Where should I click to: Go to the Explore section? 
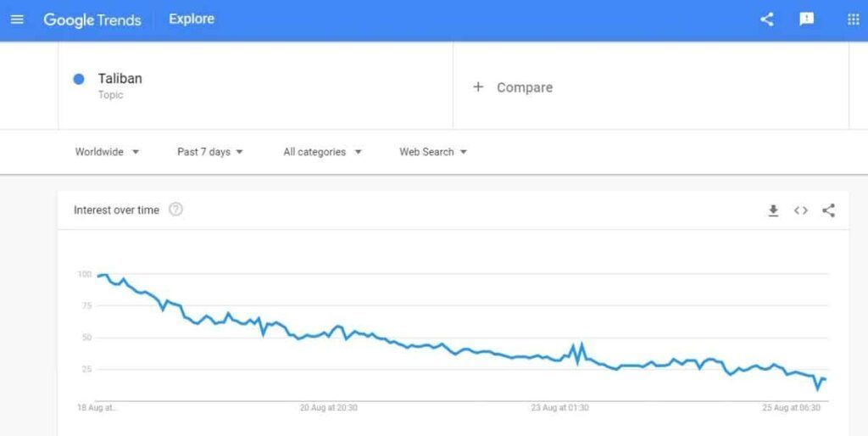(x=192, y=19)
